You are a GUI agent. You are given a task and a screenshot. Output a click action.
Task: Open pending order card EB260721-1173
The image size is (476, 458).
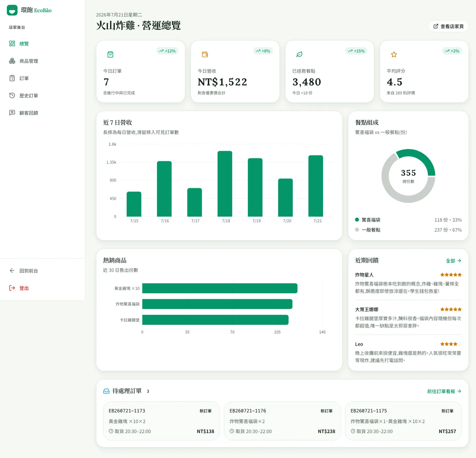(x=161, y=421)
